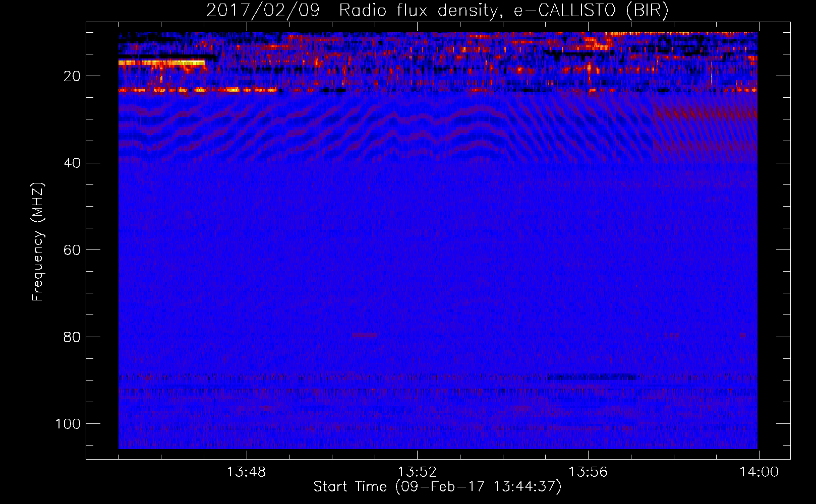The width and height of the screenshot is (816, 504).
Task: Click the 13:56 time tick label
Action: (588, 472)
